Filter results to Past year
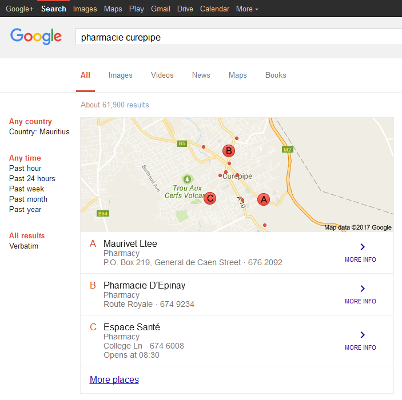The height and width of the screenshot is (400, 402). tap(25, 210)
